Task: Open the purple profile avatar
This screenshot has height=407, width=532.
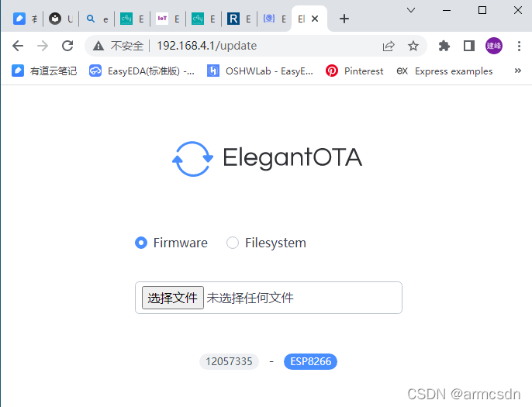Action: pos(494,46)
